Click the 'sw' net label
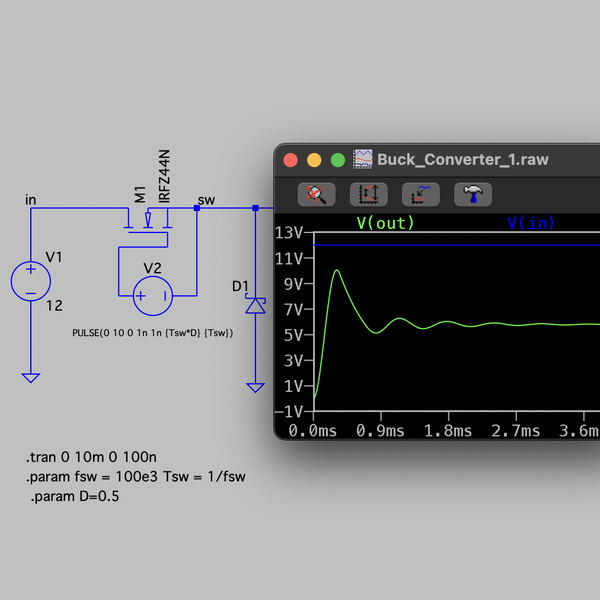The image size is (600, 600). [x=206, y=200]
